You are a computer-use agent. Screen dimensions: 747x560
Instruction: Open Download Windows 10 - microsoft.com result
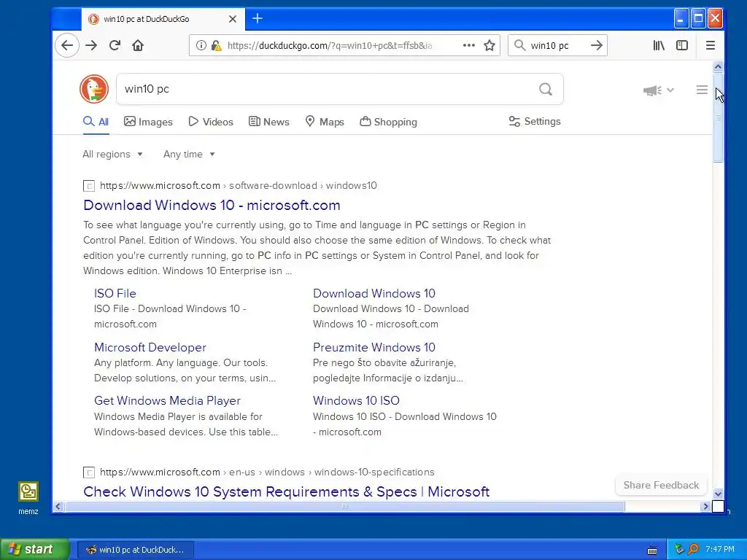[x=212, y=205]
